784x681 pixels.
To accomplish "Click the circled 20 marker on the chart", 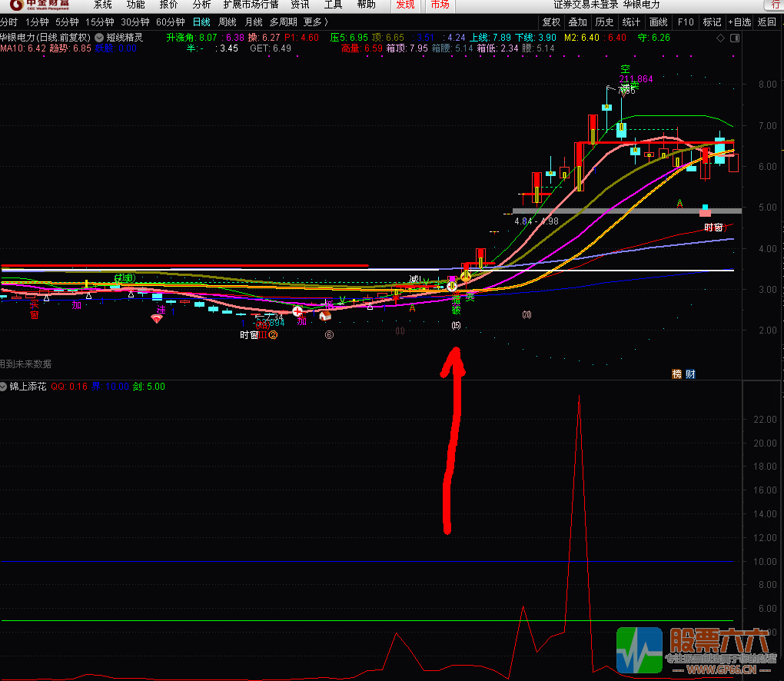I will pyautogui.click(x=527, y=314).
